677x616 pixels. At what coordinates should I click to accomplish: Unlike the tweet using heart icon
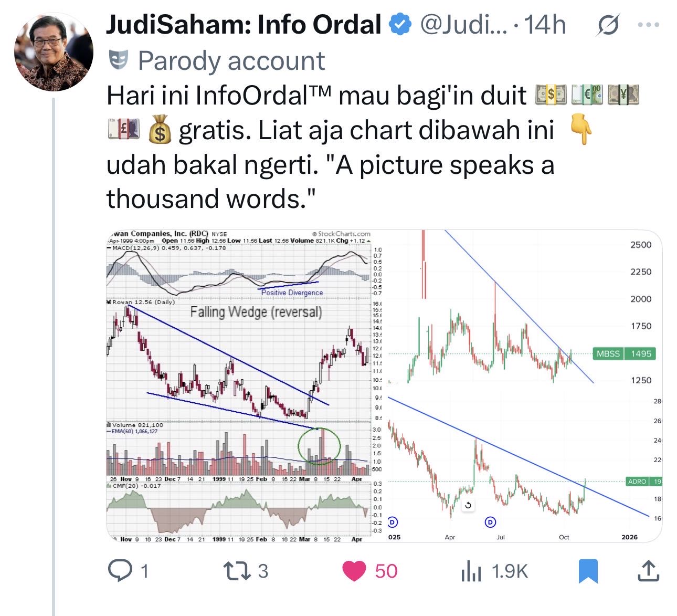[354, 571]
